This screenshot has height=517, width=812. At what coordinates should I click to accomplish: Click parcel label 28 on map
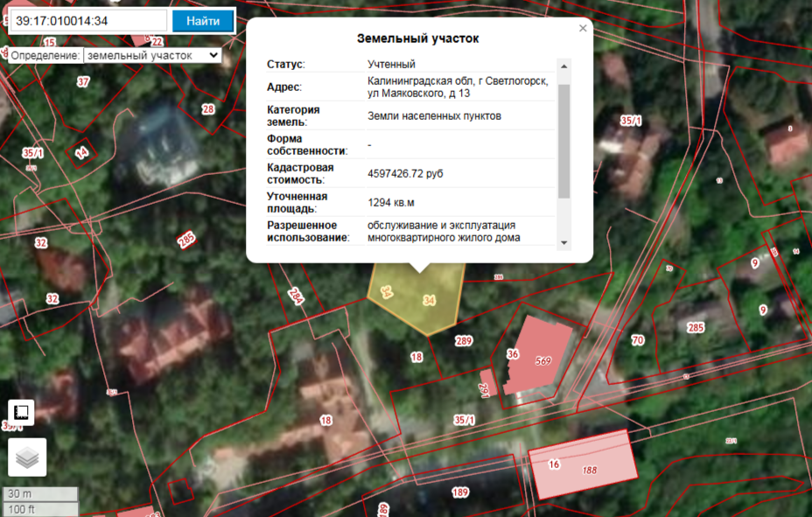[208, 109]
